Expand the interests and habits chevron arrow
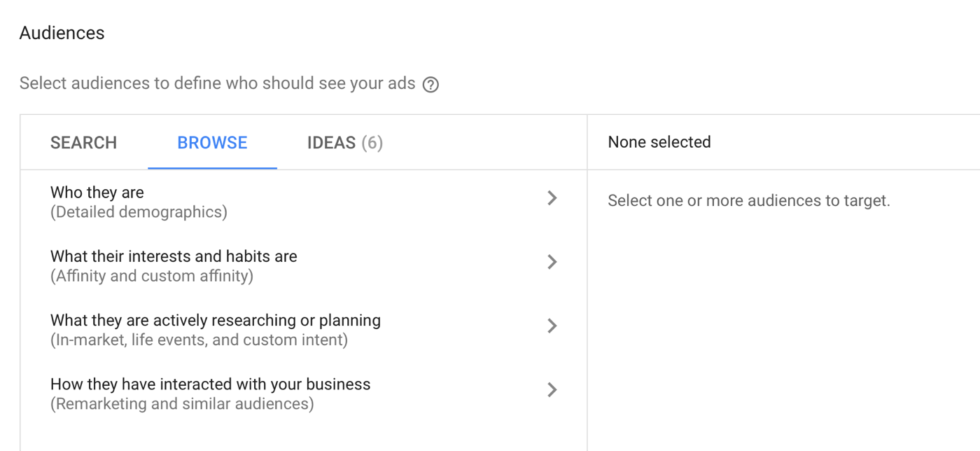 tap(552, 262)
